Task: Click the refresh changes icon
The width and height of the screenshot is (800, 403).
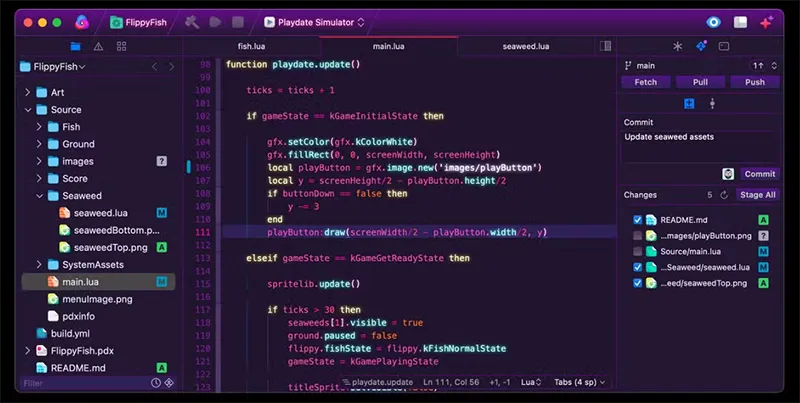Action: (722, 195)
